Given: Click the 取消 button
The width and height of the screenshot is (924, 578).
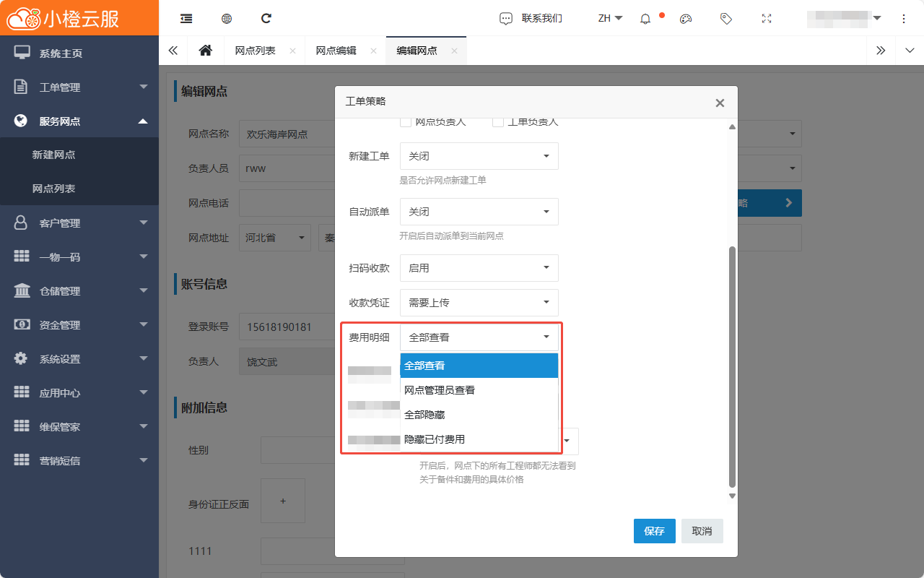Looking at the screenshot, I should 702,531.
